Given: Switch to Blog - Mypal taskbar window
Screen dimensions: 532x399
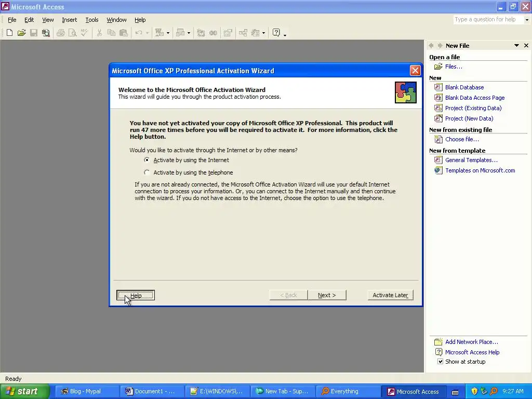Looking at the screenshot, I should [x=87, y=391].
